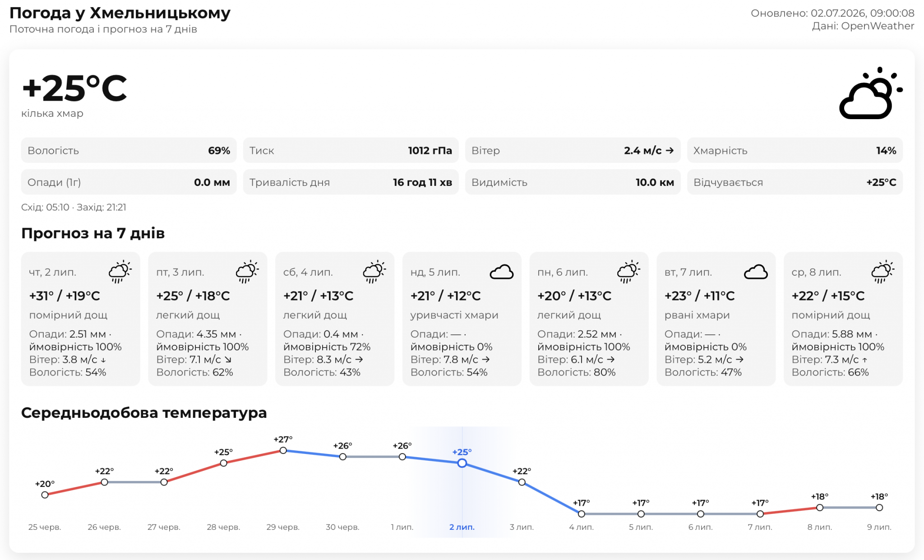Select the +27° point for 29 черв.
924x560 pixels.
[283, 450]
